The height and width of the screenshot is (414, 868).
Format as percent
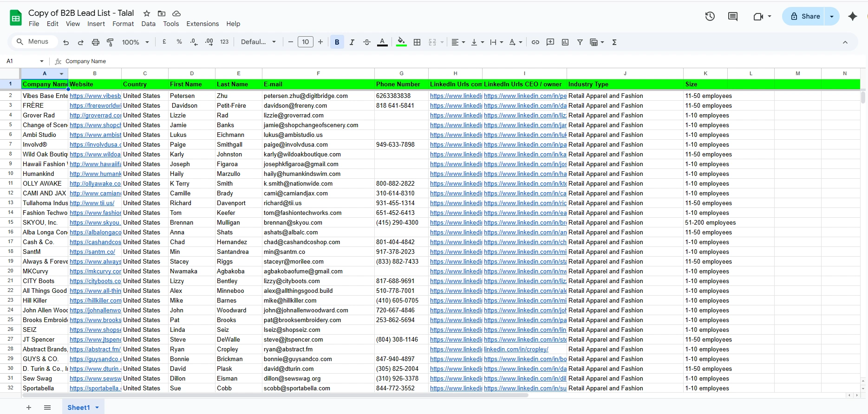point(179,42)
